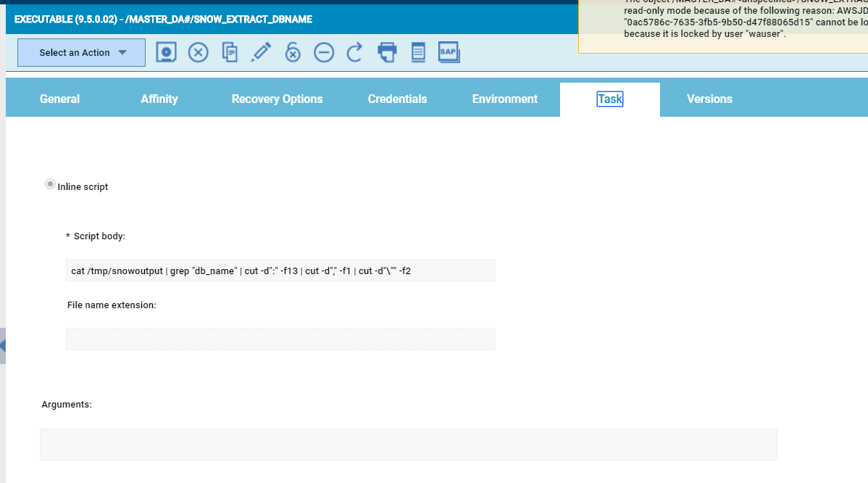Open the Recovery Options tab
868x483 pixels.
pyautogui.click(x=277, y=99)
